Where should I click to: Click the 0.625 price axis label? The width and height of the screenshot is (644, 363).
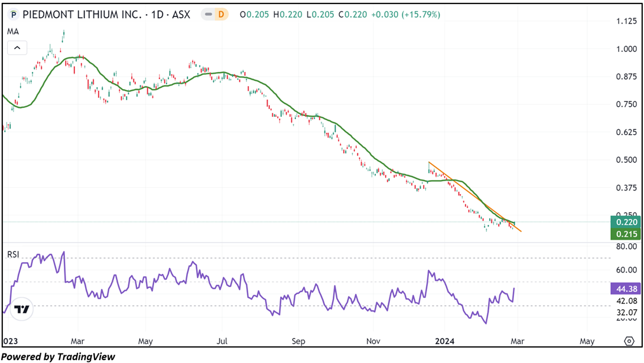[626, 132]
